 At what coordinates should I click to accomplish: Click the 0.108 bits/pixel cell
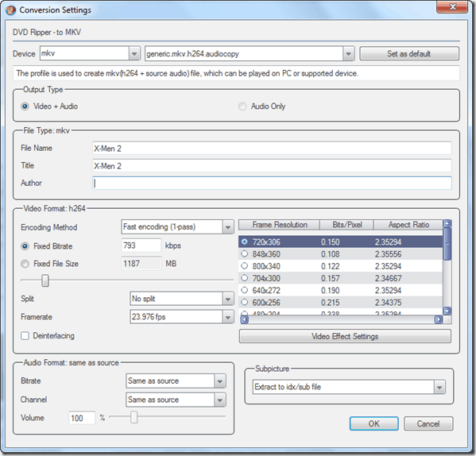pyautogui.click(x=331, y=254)
